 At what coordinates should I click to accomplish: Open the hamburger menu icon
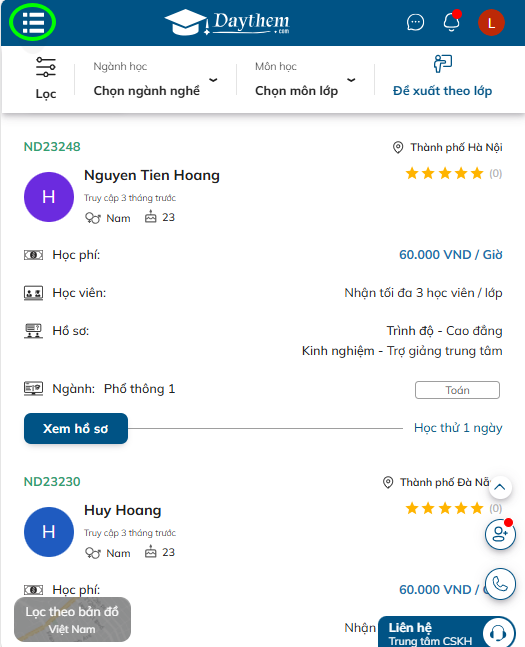pos(33,22)
